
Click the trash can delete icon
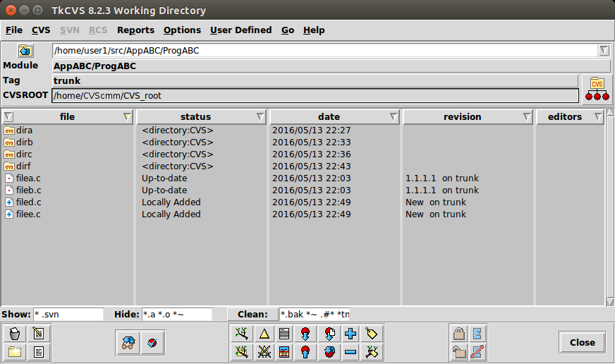(x=15, y=334)
